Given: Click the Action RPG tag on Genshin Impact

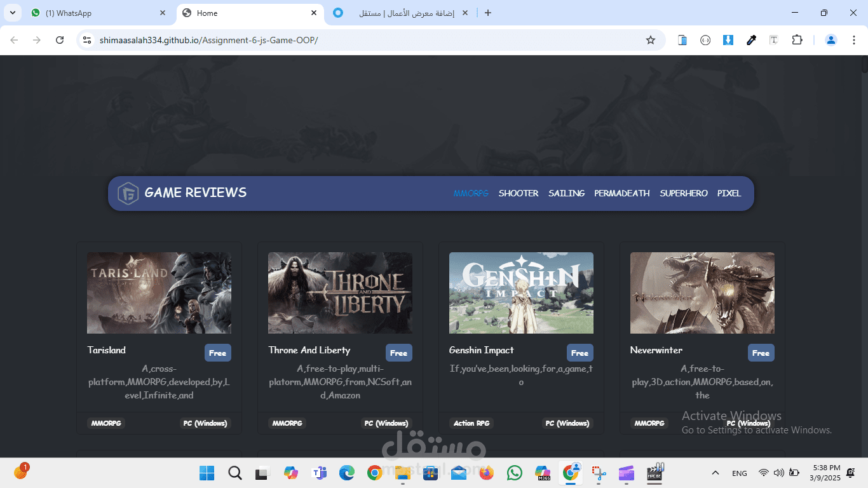Looking at the screenshot, I should click(x=471, y=423).
